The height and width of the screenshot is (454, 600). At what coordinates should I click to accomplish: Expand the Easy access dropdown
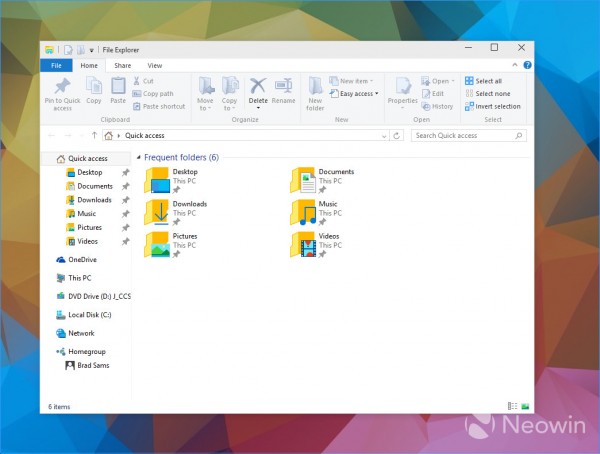pos(358,93)
